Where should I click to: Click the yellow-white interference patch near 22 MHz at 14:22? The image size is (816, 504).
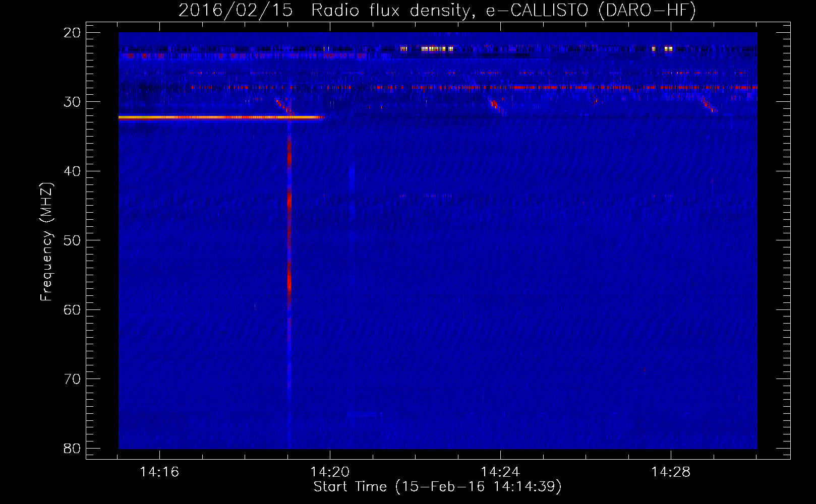point(437,49)
